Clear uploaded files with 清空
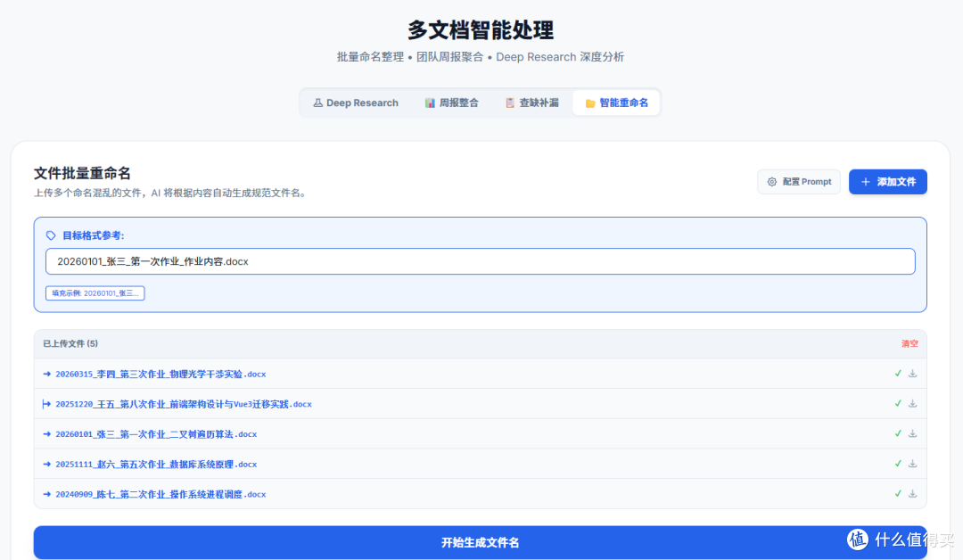The image size is (963, 560). 909,344
